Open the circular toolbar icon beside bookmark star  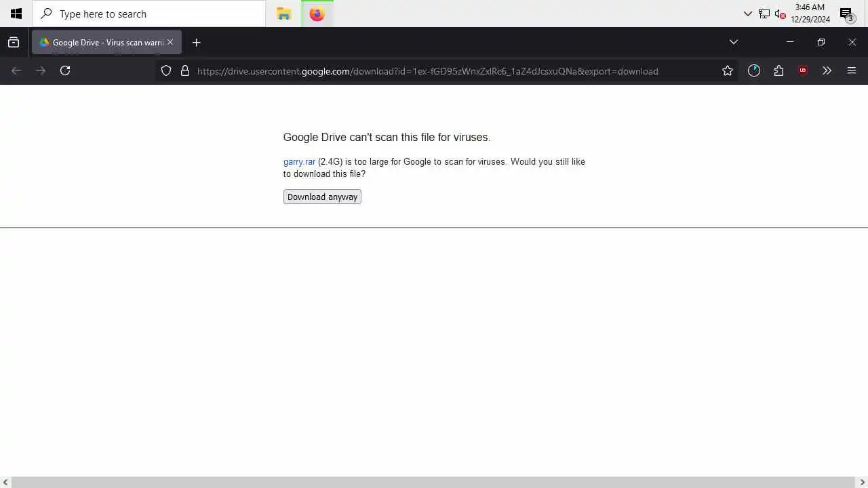pos(754,70)
